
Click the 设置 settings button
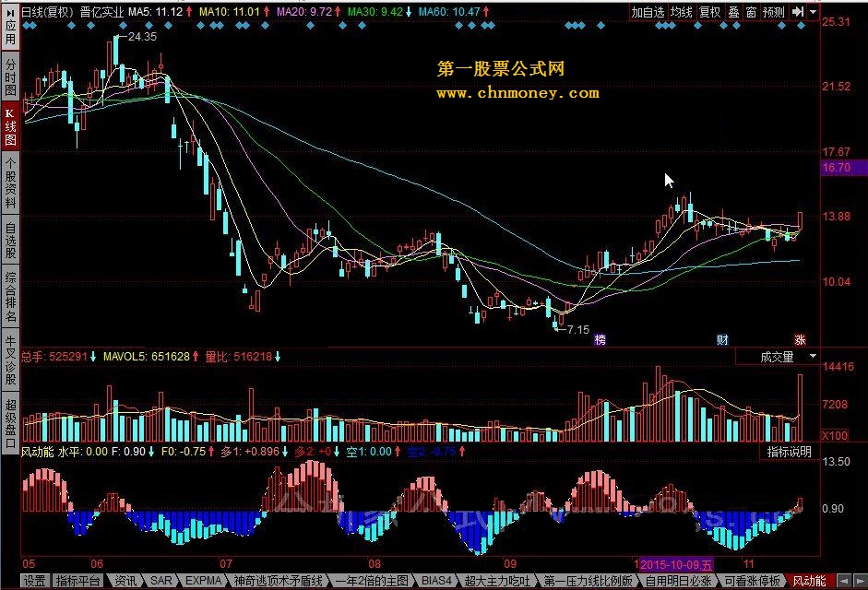[35, 581]
